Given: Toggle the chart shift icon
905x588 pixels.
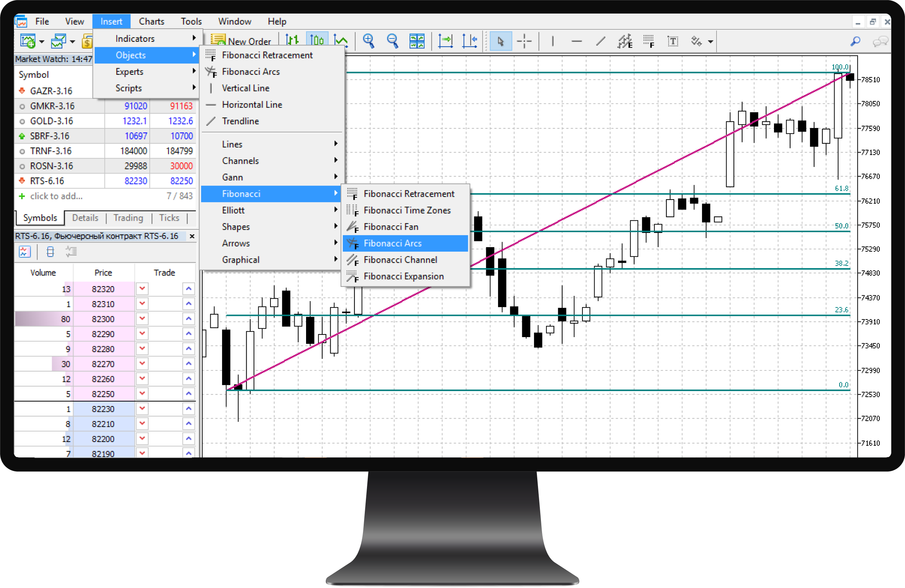Looking at the screenshot, I should click(470, 41).
